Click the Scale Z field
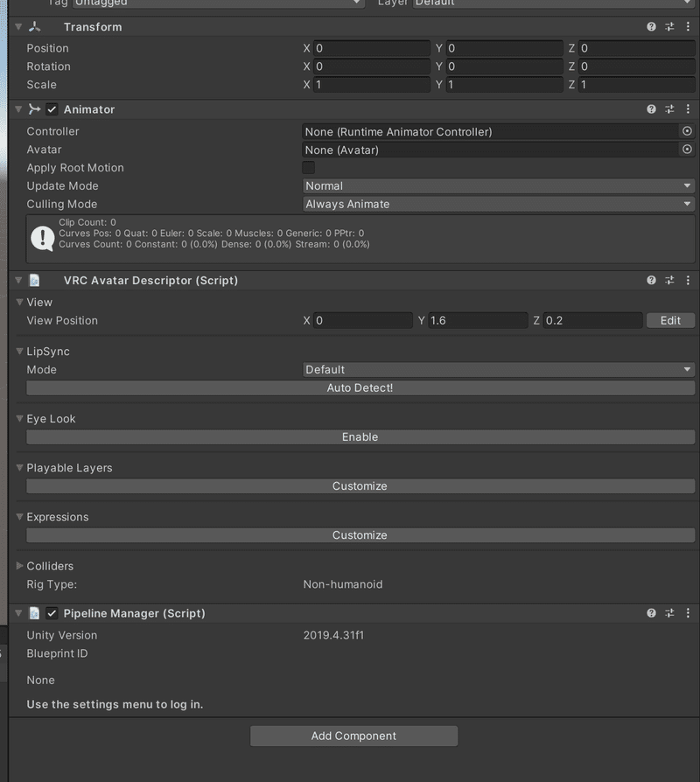Screen dimensions: 700x782 637,85
